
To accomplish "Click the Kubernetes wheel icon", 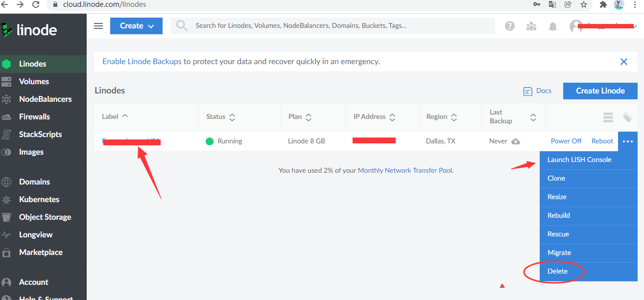I will pos(6,200).
